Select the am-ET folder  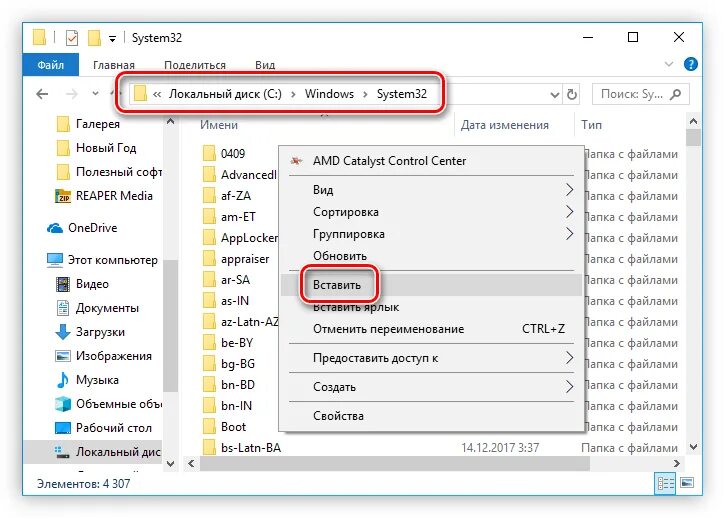coord(229,217)
